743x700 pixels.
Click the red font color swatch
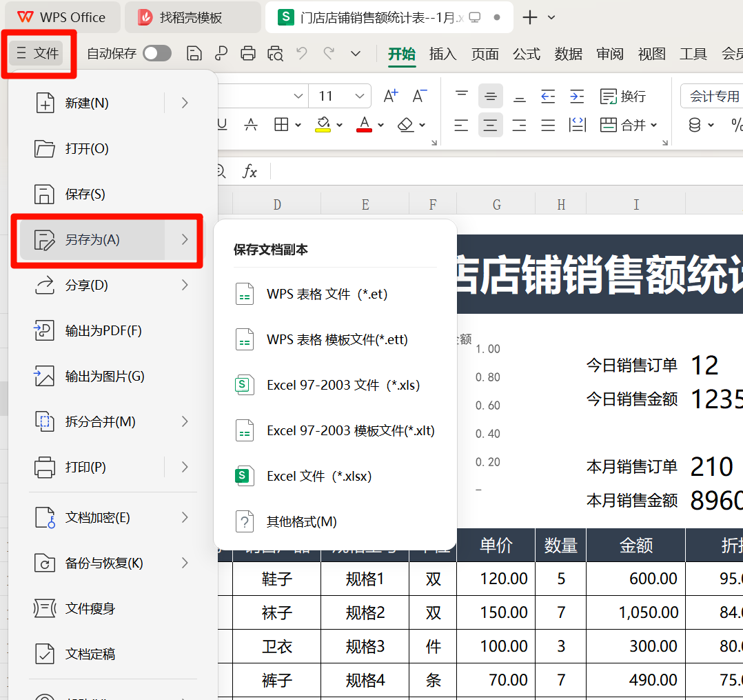pyautogui.click(x=364, y=131)
